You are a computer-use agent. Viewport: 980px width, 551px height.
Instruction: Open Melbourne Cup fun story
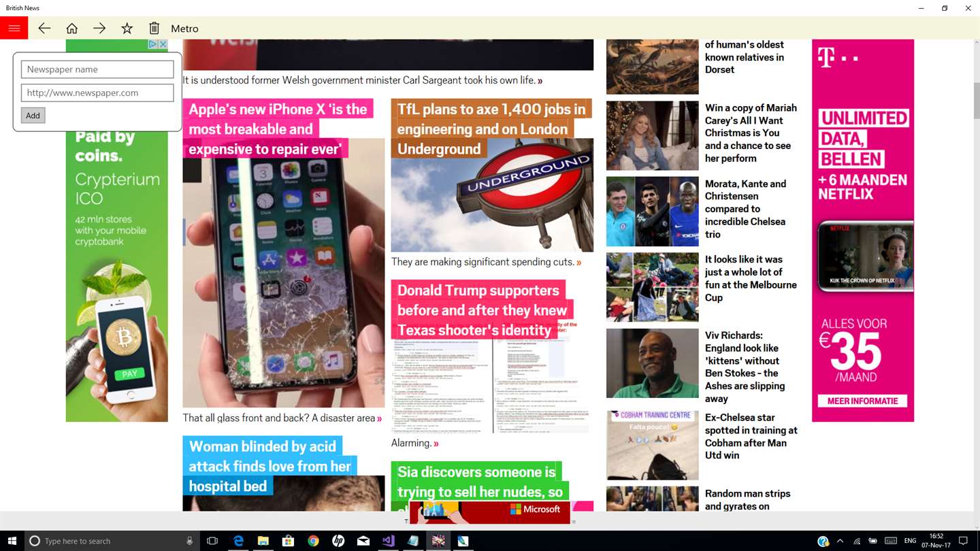pyautogui.click(x=751, y=278)
